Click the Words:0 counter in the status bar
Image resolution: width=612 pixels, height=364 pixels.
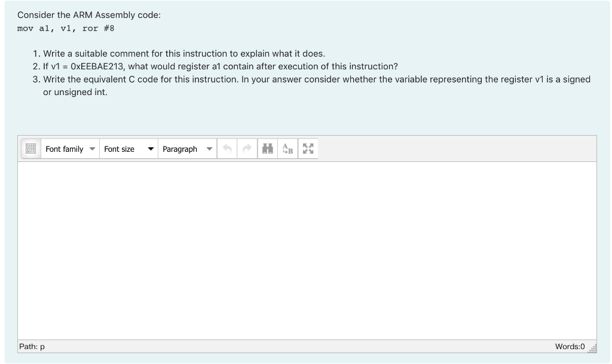(570, 346)
